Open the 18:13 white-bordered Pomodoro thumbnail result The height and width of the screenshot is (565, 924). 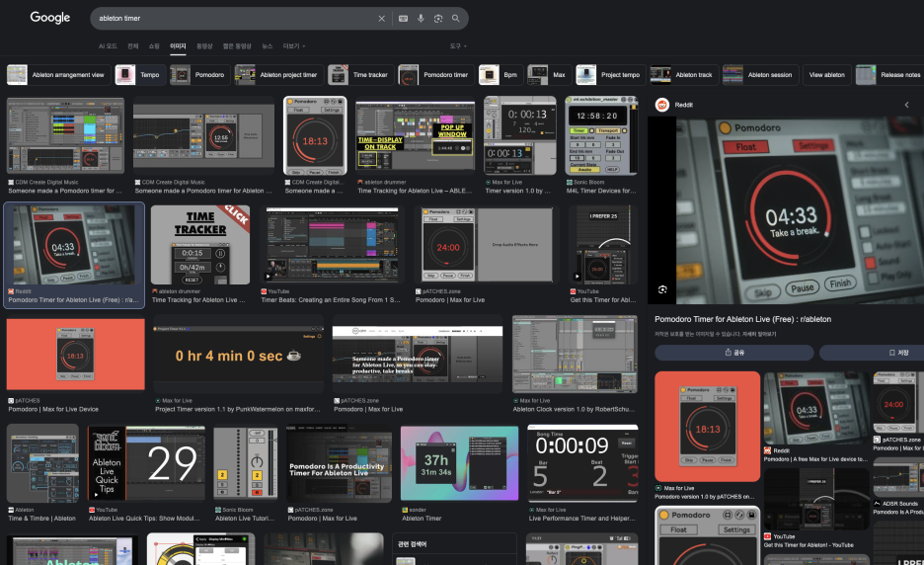(x=315, y=136)
